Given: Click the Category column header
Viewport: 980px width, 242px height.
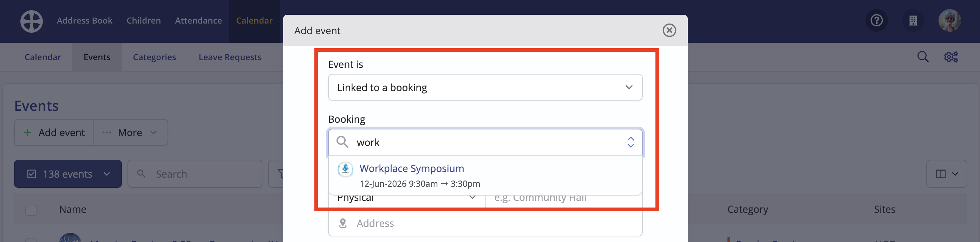Looking at the screenshot, I should 747,210.
